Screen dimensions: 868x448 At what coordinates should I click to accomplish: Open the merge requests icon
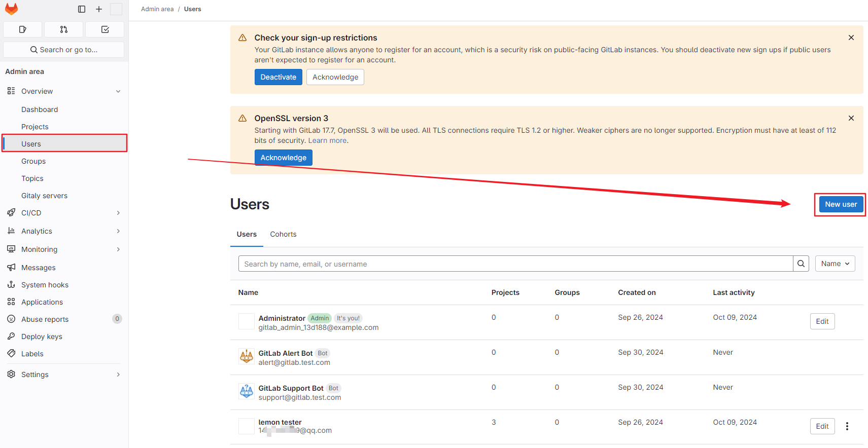[x=63, y=29]
